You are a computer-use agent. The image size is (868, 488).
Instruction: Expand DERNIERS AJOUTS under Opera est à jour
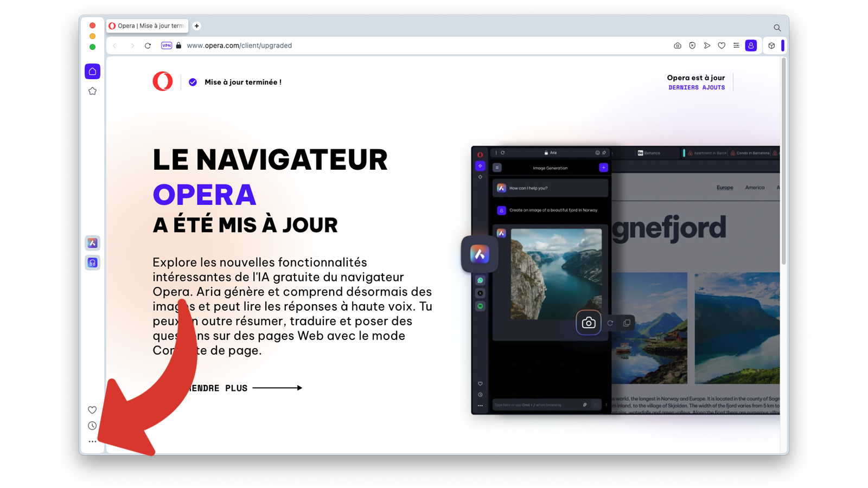click(x=697, y=87)
